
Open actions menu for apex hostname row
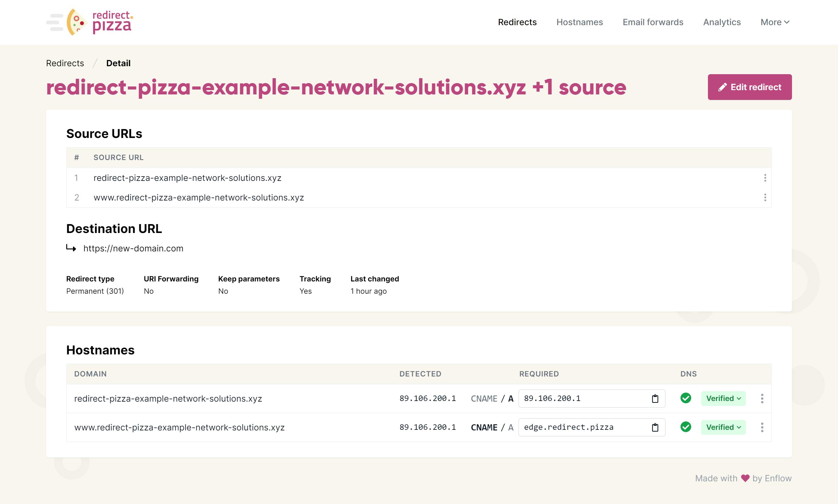(x=762, y=398)
